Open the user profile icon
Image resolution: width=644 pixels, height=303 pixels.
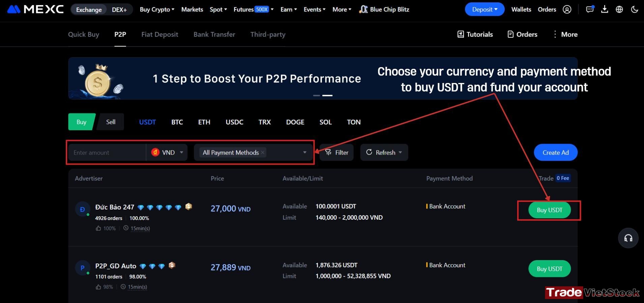pyautogui.click(x=567, y=9)
